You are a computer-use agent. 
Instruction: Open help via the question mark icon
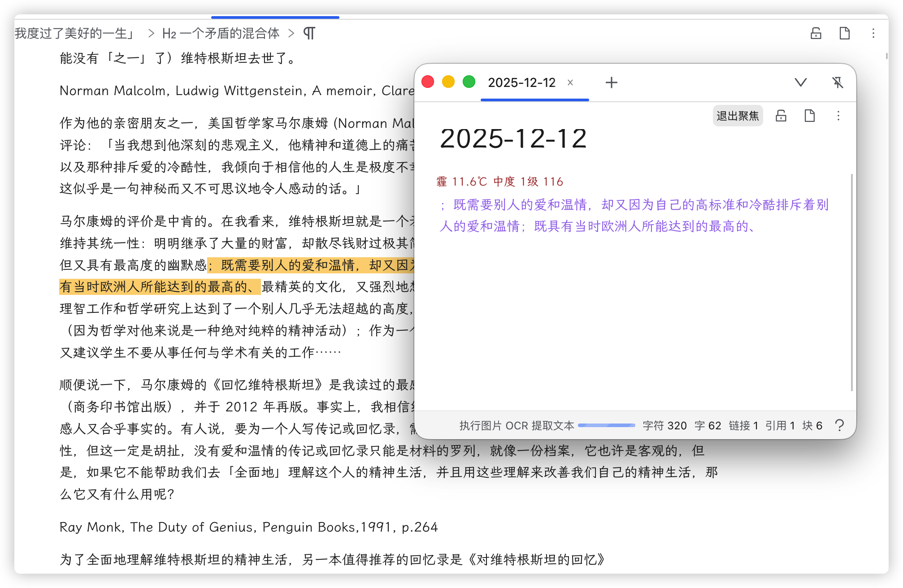(x=839, y=425)
